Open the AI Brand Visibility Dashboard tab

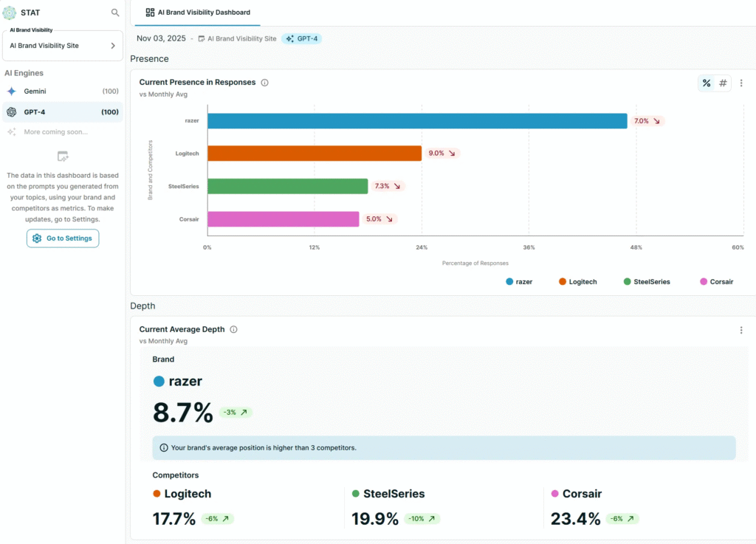tap(198, 13)
